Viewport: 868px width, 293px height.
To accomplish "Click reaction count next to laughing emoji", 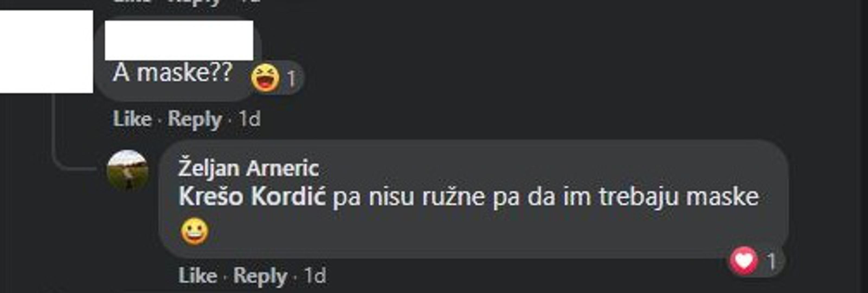I will (x=291, y=79).
